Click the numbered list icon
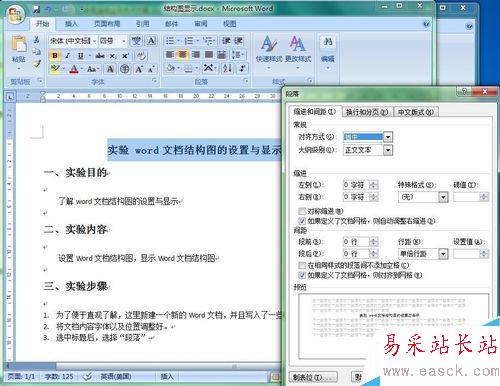 coord(189,41)
